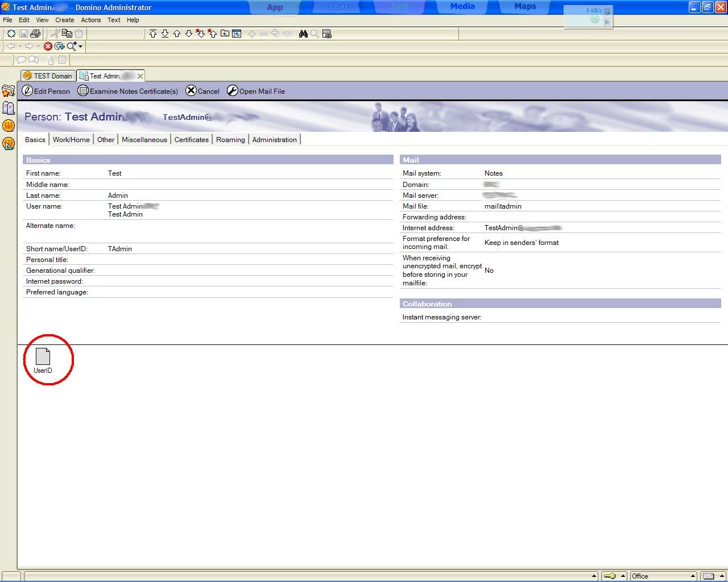
Task: Click the top bookmark icon in left sidebar
Action: (8, 91)
